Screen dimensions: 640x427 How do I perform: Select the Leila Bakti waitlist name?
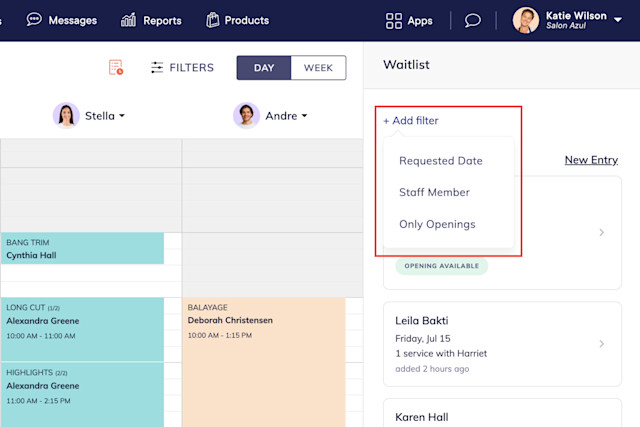(422, 320)
